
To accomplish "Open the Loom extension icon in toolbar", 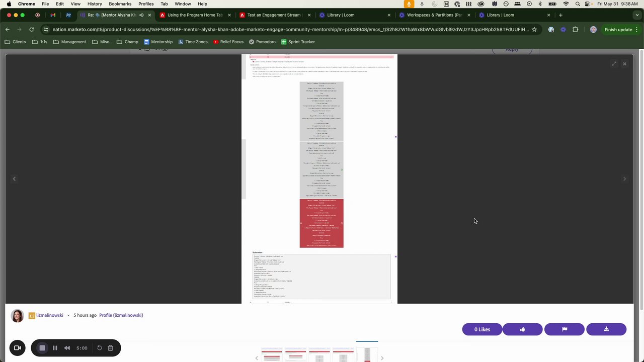I will click(x=563, y=30).
